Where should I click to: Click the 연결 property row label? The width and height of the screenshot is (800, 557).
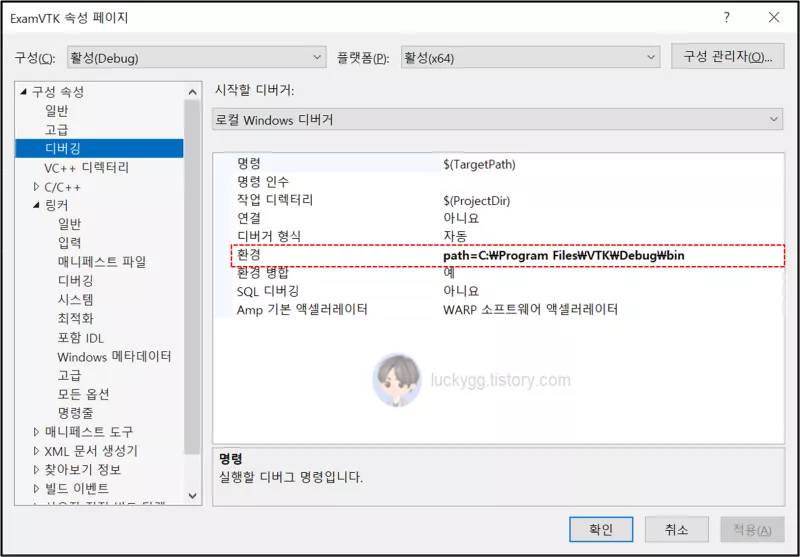point(249,218)
